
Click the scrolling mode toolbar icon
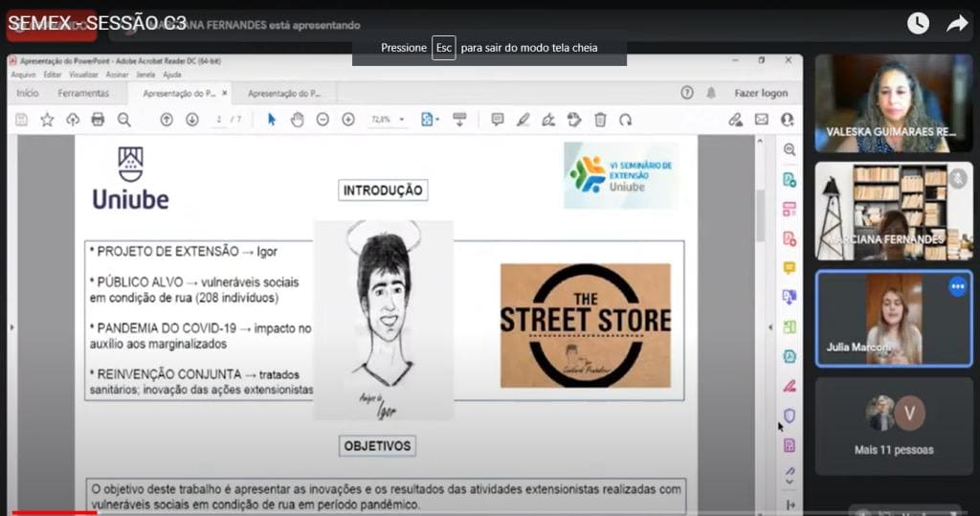point(459,120)
